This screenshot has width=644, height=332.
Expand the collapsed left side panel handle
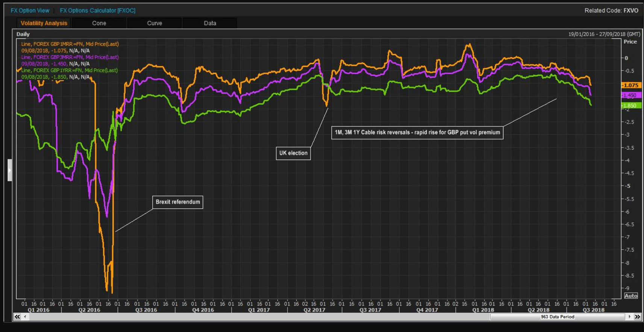click(10, 170)
